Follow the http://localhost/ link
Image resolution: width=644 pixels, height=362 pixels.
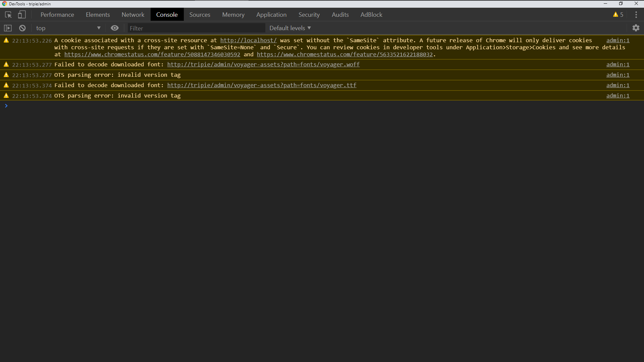coord(248,40)
